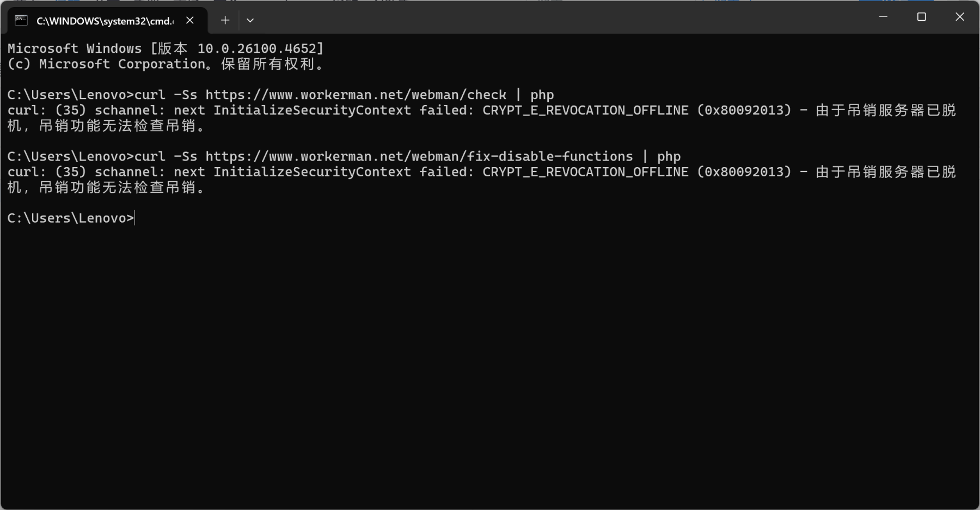980x510 pixels.
Task: Click the webman/check URL in the first command
Action: point(356,95)
